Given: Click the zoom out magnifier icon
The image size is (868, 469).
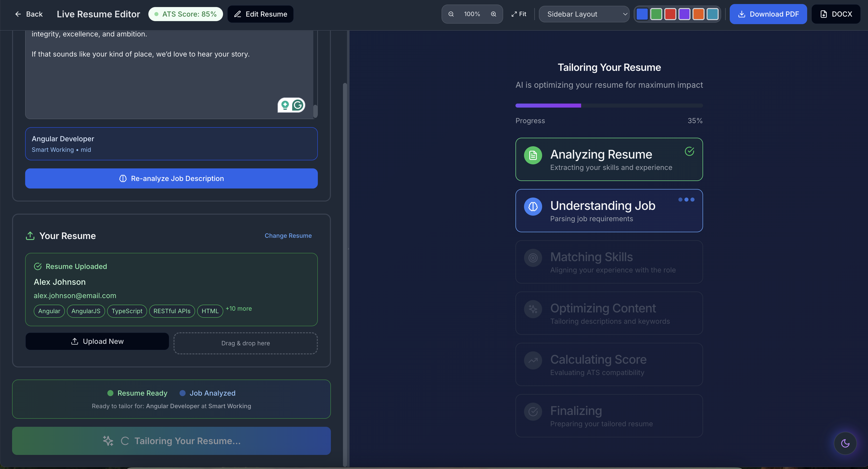Looking at the screenshot, I should [x=451, y=14].
